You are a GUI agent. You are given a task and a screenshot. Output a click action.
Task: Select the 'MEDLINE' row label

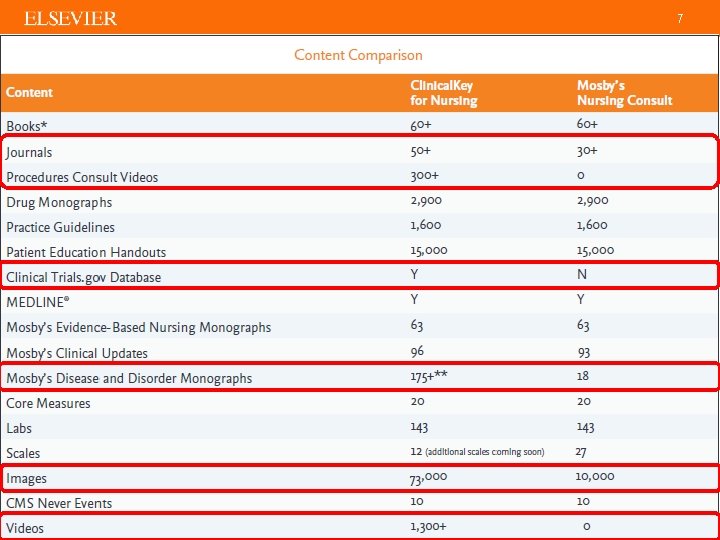38,302
